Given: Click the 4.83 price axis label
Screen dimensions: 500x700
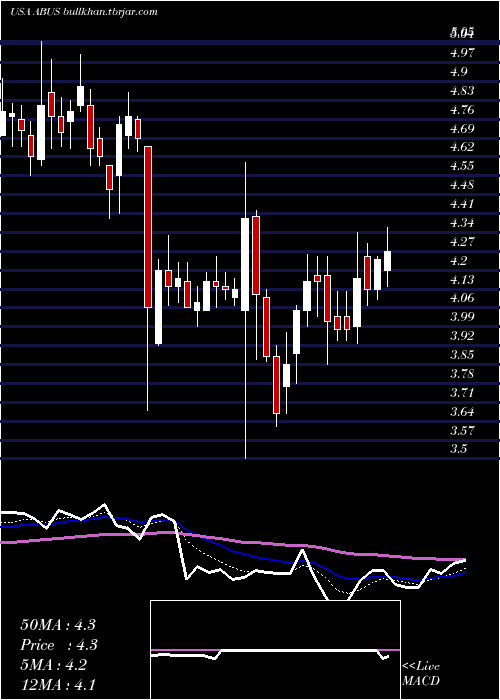Looking at the screenshot, I should tap(462, 91).
